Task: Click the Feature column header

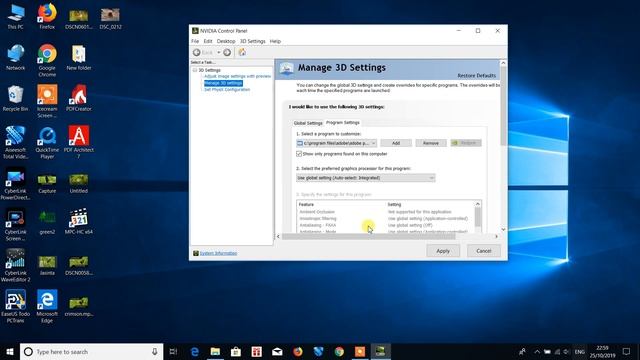Action: (306, 204)
